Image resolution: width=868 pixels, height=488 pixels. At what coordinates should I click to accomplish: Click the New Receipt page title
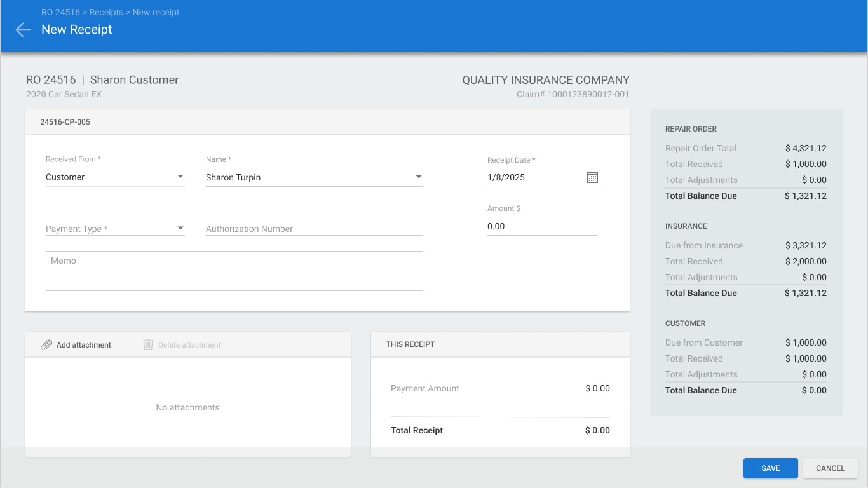click(77, 29)
